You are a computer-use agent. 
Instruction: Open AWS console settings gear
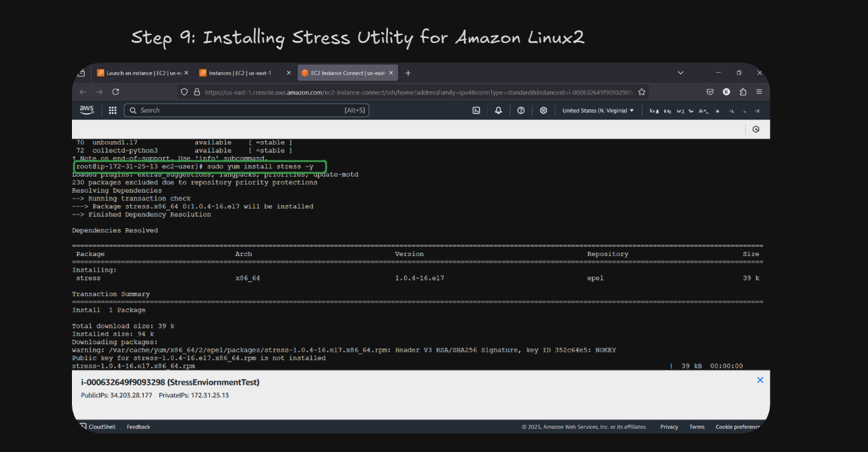(x=543, y=110)
